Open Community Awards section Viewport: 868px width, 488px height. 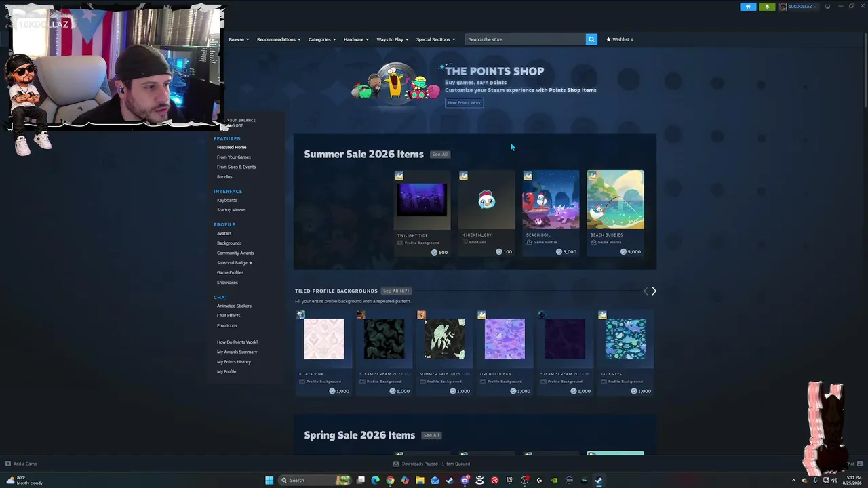235,253
